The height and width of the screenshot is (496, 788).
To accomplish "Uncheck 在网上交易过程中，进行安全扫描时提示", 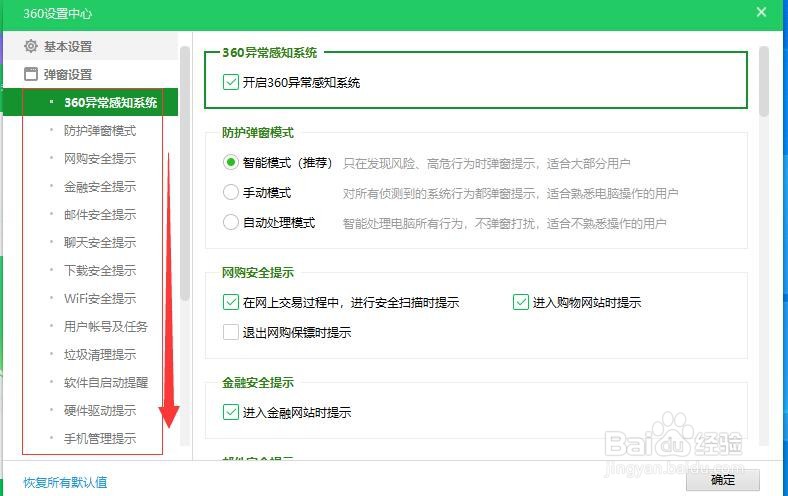I will coord(231,302).
